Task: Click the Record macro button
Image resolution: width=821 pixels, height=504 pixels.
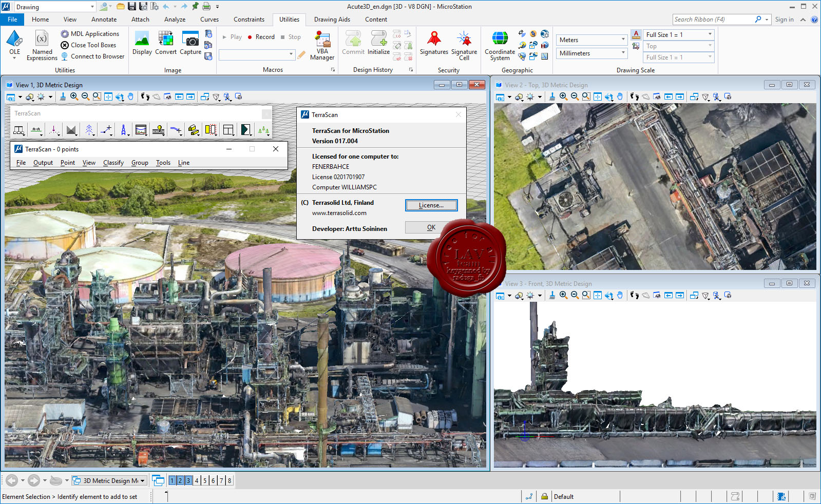Action: [261, 37]
